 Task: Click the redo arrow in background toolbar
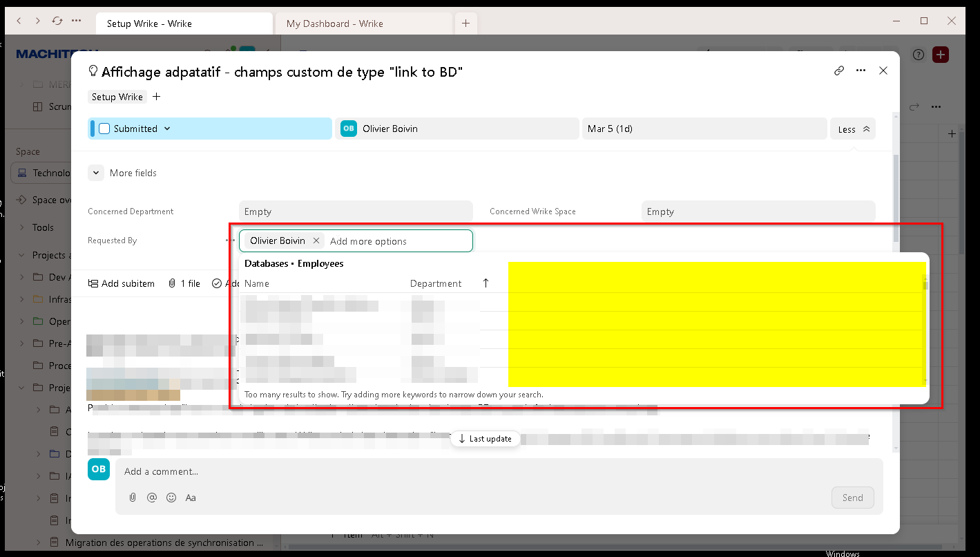(x=914, y=106)
